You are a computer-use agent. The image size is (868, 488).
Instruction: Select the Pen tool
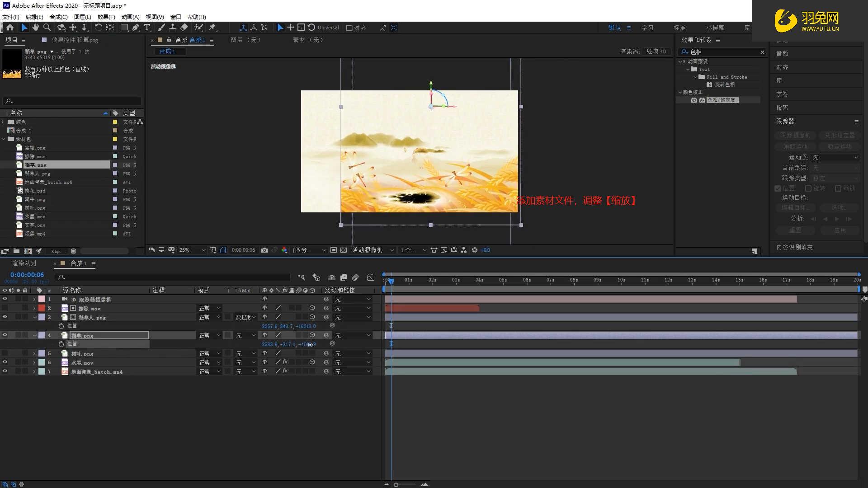(136, 28)
